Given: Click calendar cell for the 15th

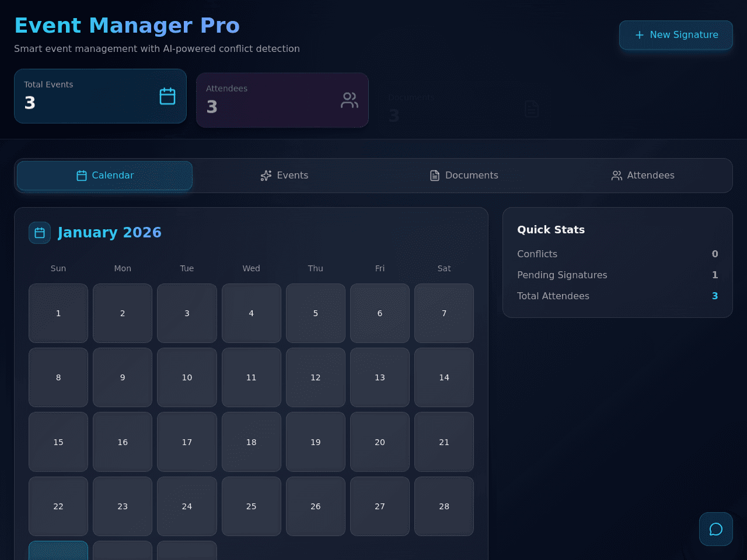Looking at the screenshot, I should tap(58, 442).
